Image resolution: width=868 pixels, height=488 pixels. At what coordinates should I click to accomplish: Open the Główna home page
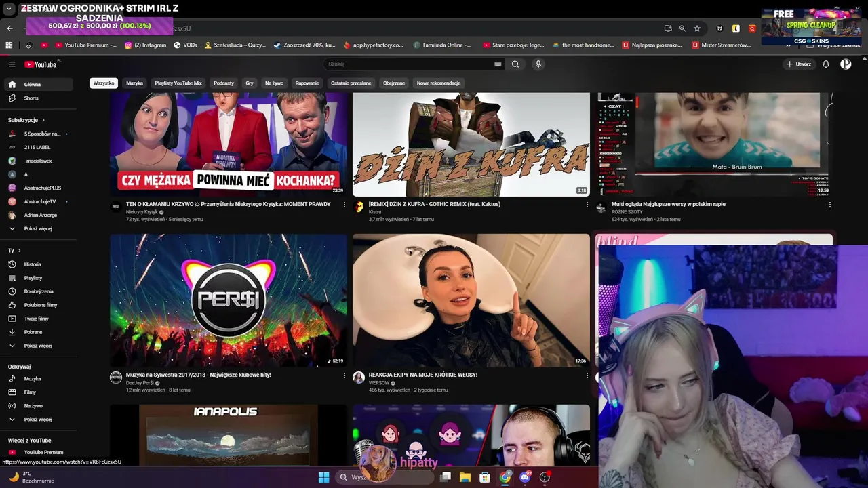[x=37, y=85]
